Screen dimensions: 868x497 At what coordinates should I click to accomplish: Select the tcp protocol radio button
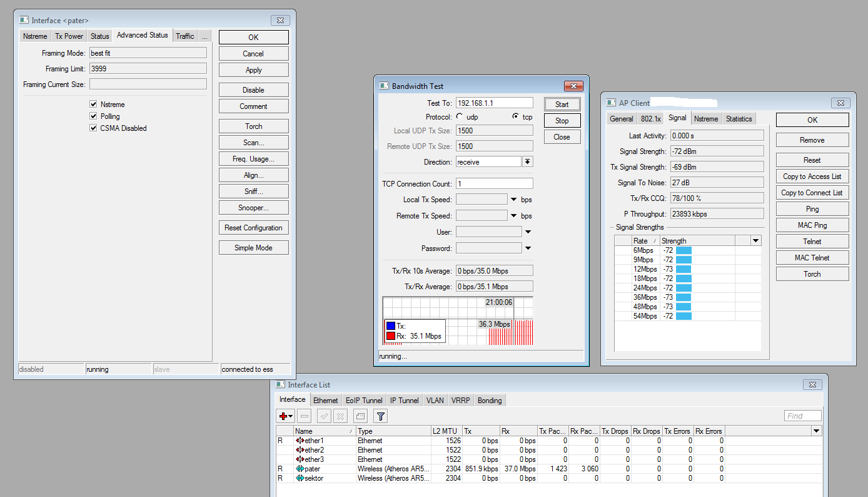(515, 116)
